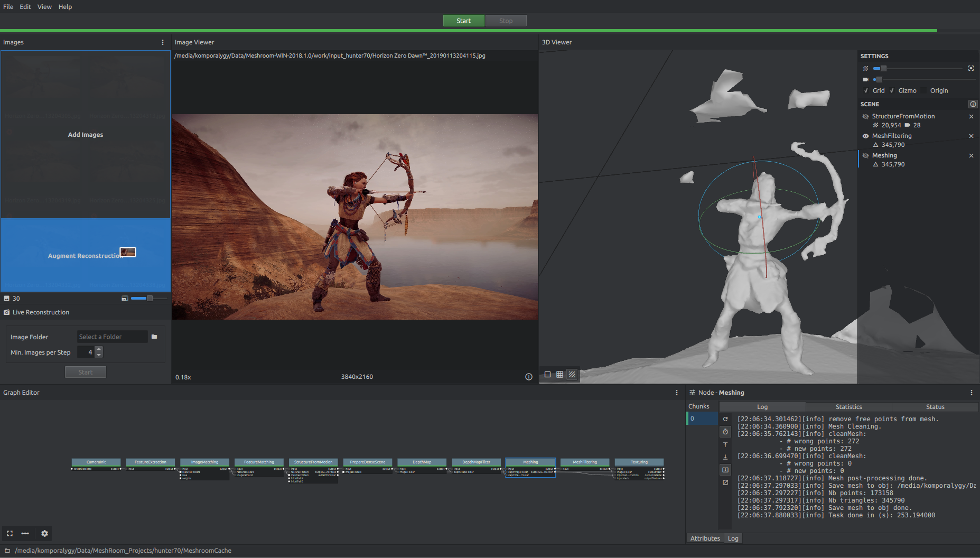The width and height of the screenshot is (980, 558).
Task: Click the scroll-to-top log icon
Action: point(725,444)
